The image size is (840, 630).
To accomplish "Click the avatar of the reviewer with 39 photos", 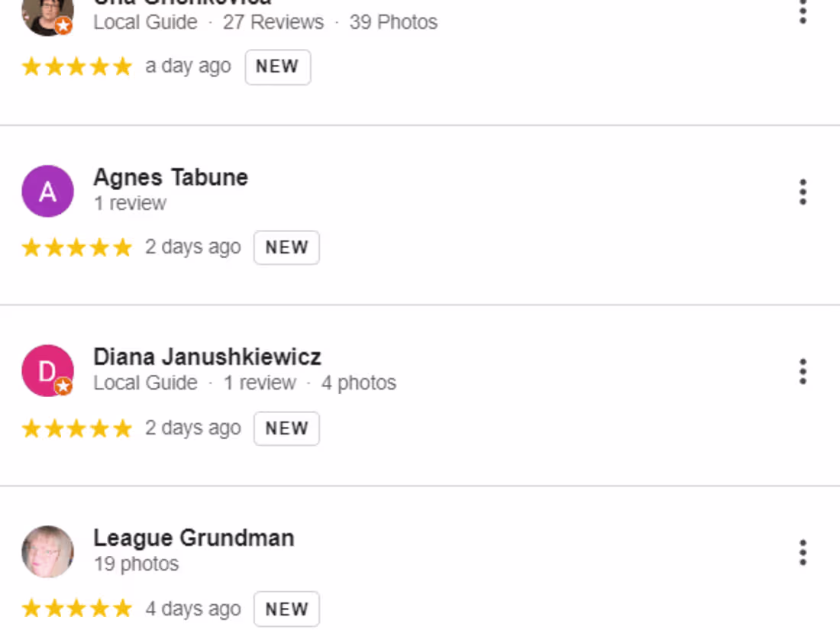I will (x=47, y=15).
